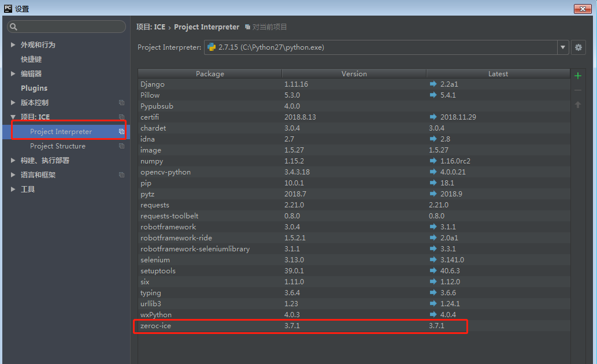Open the 快捷键 settings page
The height and width of the screenshot is (364, 597).
[x=31, y=60]
